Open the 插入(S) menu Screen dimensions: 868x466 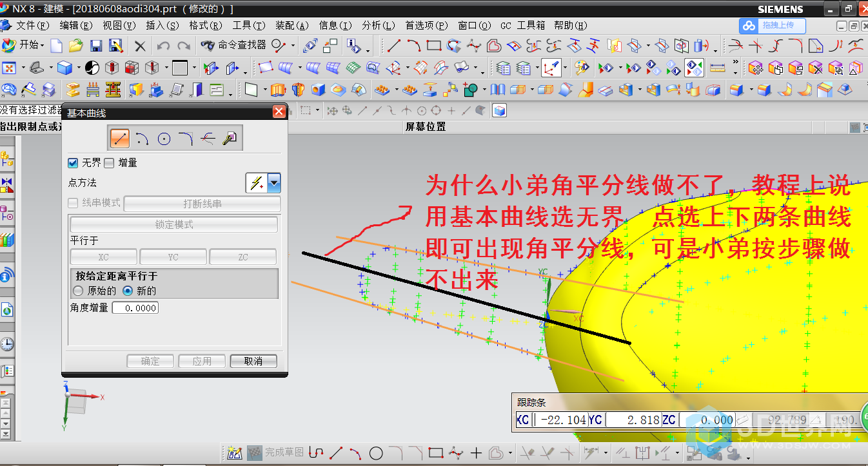pyautogui.click(x=163, y=25)
